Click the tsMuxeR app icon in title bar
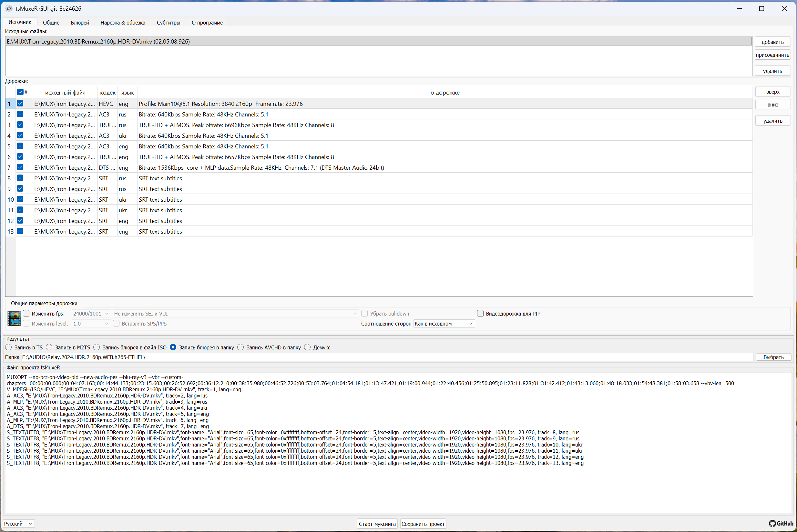The width and height of the screenshot is (797, 532). pos(9,8)
